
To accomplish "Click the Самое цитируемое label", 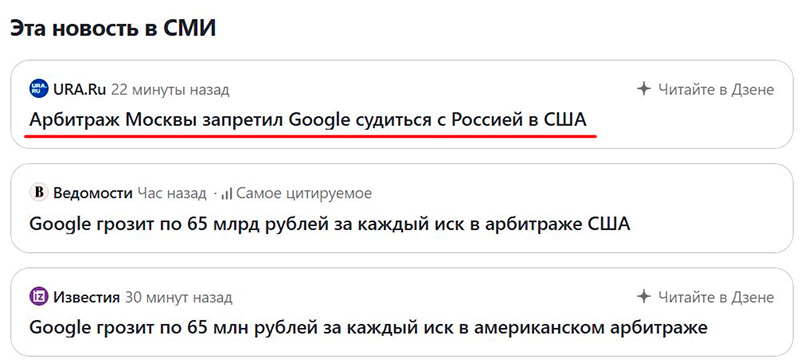I will coord(304,194).
